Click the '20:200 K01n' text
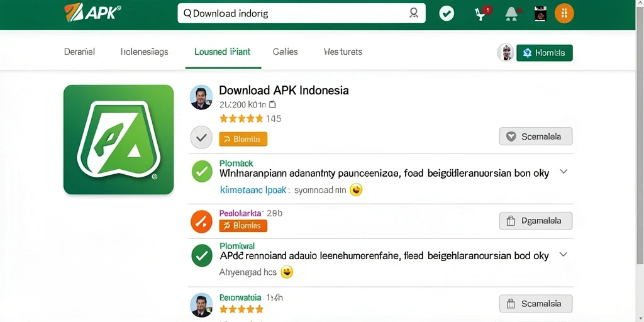The width and height of the screenshot is (644, 322). (243, 104)
